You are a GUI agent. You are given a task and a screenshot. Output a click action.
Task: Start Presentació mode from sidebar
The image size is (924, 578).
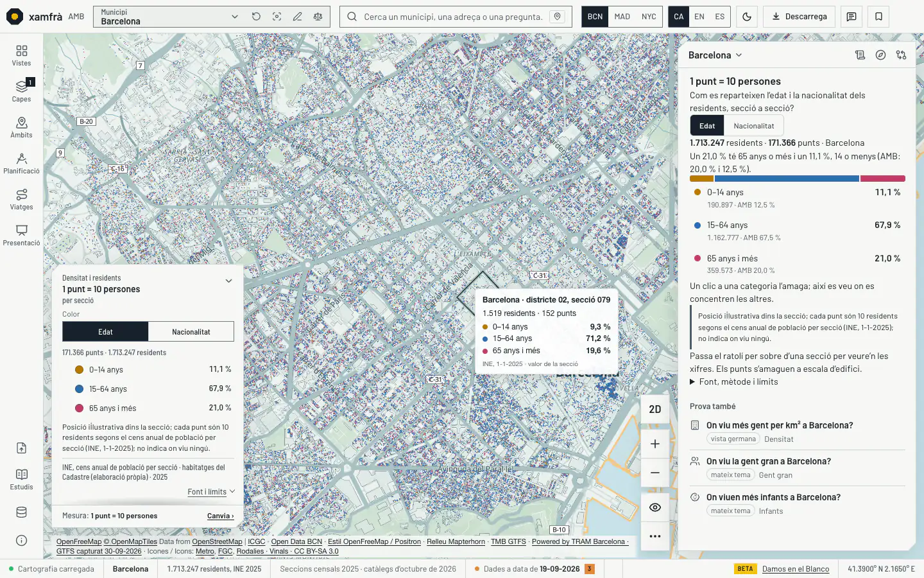[x=21, y=235]
